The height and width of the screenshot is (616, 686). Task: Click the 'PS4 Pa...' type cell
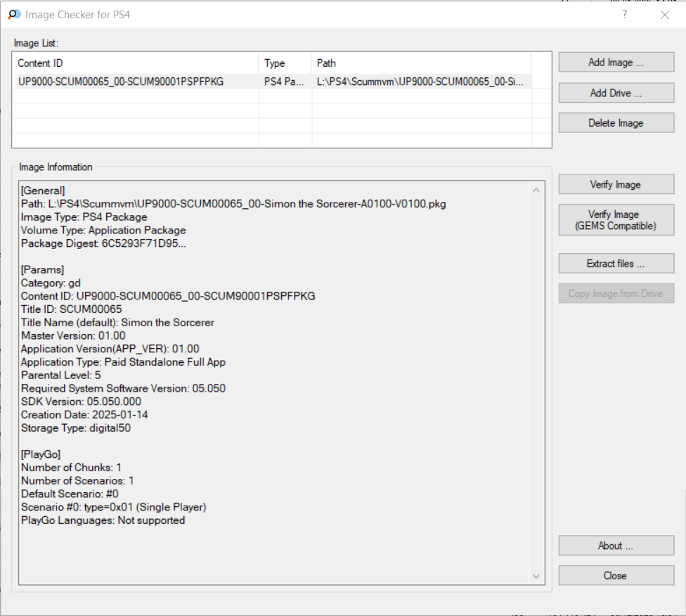(283, 82)
